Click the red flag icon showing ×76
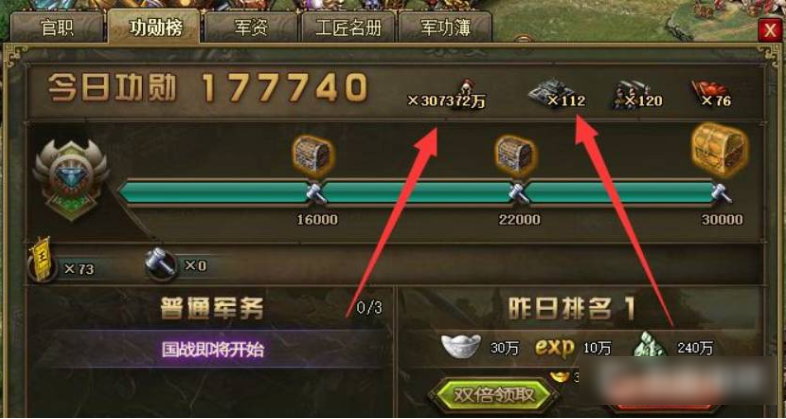This screenshot has height=419, width=786. pyautogui.click(x=703, y=91)
